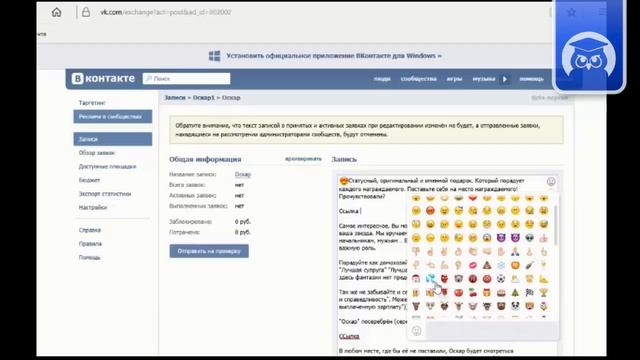This screenshot has width=640, height=360.
Task: Insert the pile of poo emoji
Action: pyautogui.click(x=487, y=265)
